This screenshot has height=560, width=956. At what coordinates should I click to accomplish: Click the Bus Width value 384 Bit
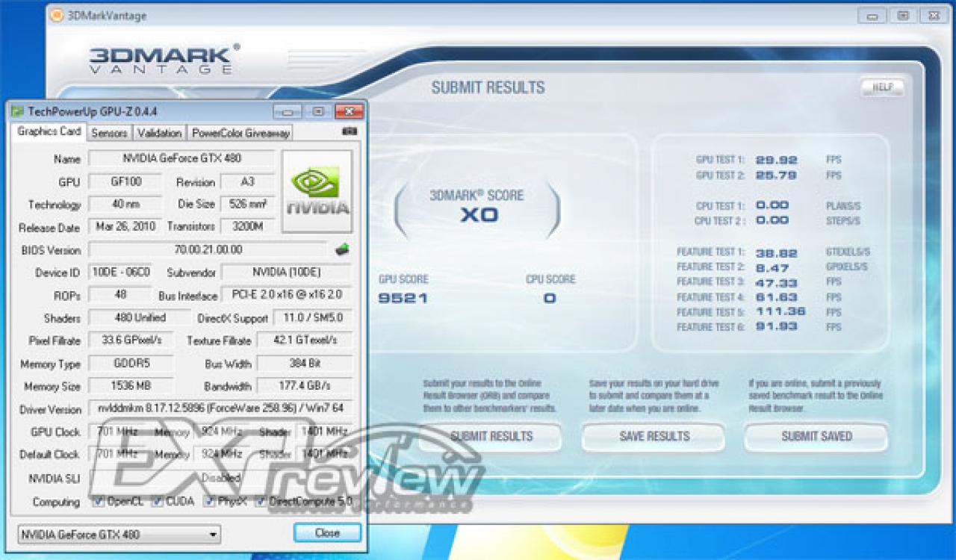tap(304, 364)
